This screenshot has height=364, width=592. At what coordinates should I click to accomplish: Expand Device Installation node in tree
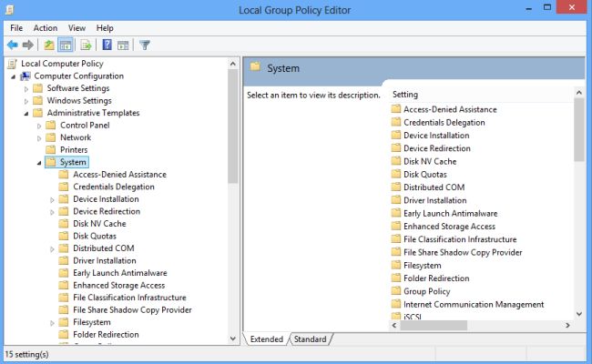[52, 200]
